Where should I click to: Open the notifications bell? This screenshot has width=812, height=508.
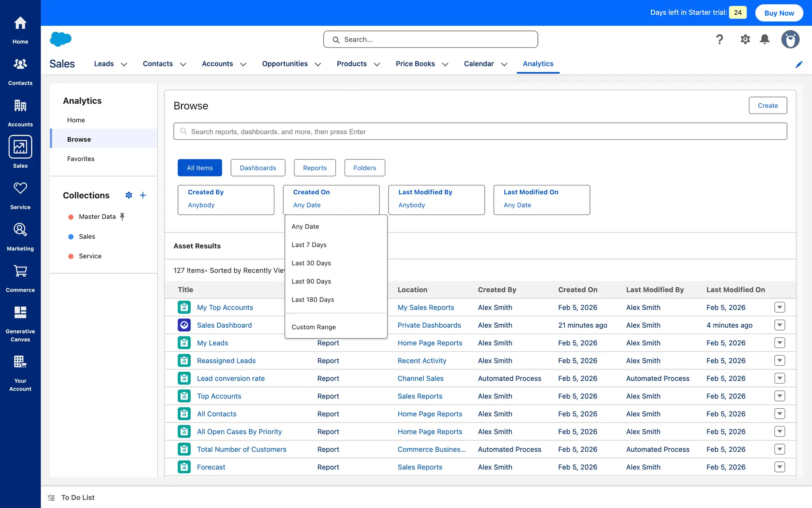(765, 39)
